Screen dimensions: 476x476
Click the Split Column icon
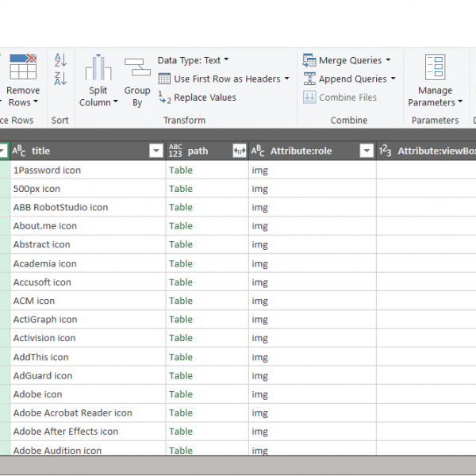[x=98, y=67]
